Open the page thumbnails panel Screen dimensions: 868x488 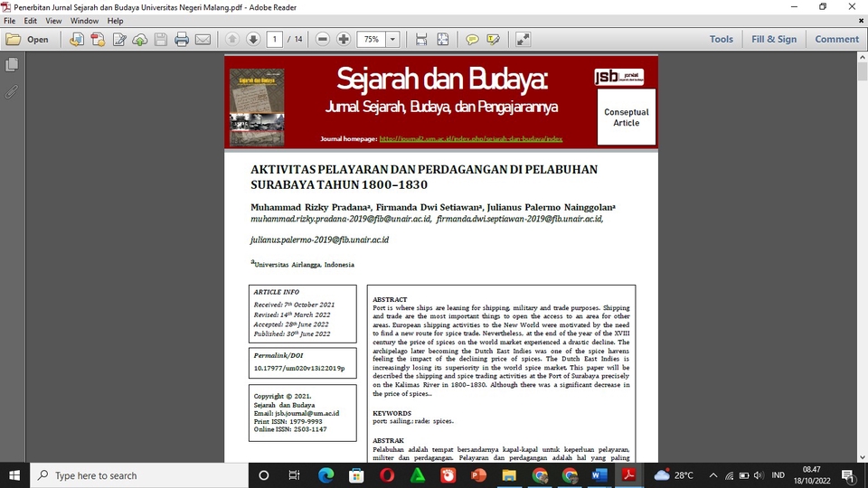click(x=12, y=65)
